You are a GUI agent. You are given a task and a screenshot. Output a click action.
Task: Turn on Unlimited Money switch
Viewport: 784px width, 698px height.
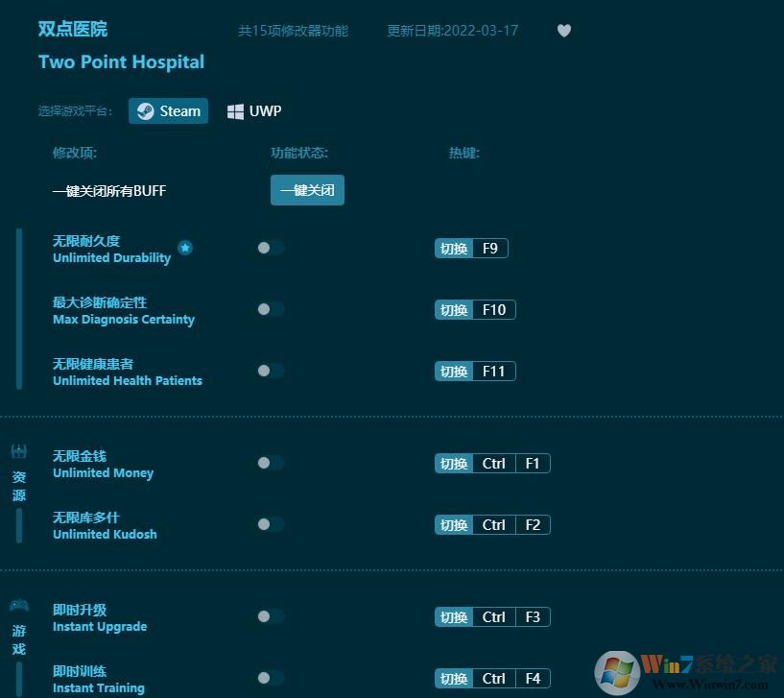tap(271, 463)
